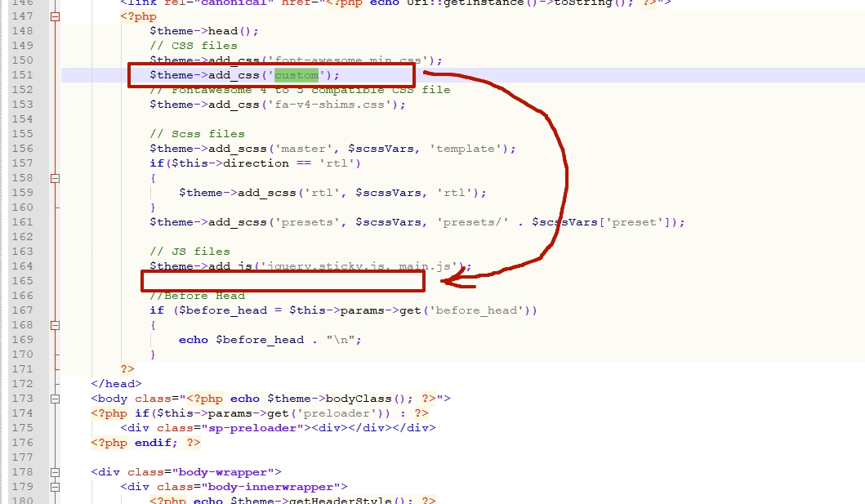
Task: Collapse the PHP block fold at line 147
Action: [56, 16]
